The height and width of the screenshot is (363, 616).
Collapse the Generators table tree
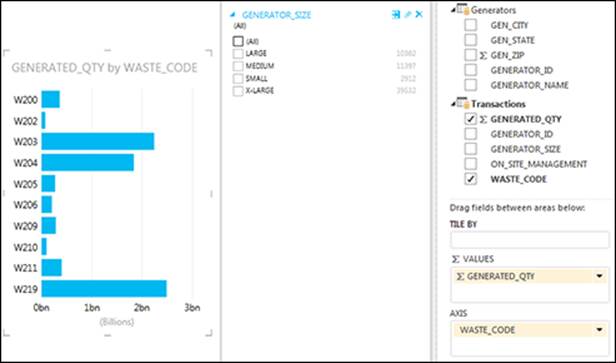pos(453,10)
